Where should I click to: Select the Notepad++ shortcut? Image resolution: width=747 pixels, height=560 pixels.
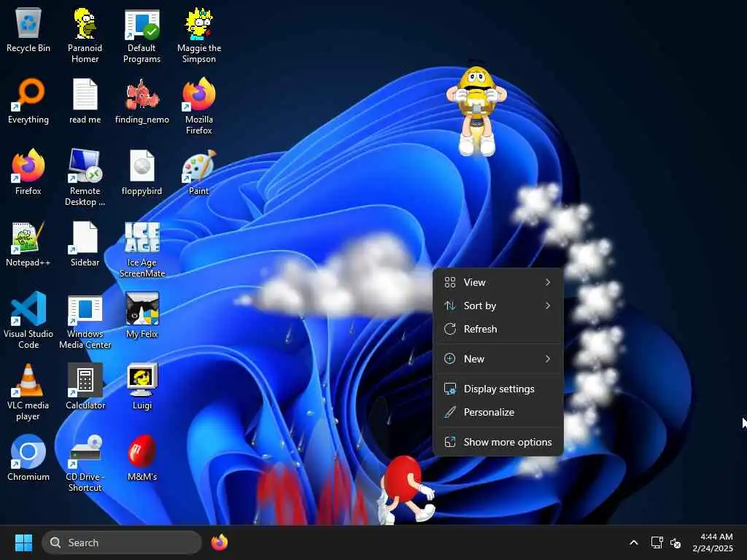coord(28,244)
